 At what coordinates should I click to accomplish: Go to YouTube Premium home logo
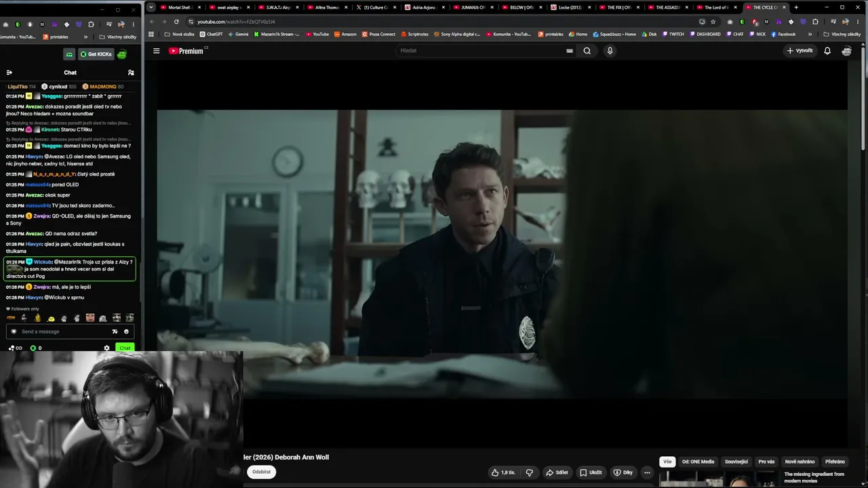pyautogui.click(x=186, y=51)
